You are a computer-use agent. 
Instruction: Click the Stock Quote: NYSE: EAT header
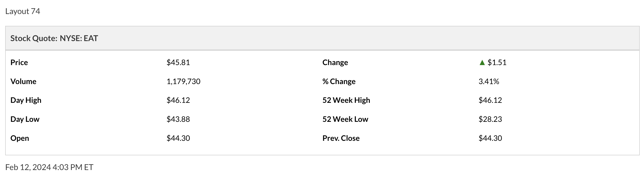point(54,38)
